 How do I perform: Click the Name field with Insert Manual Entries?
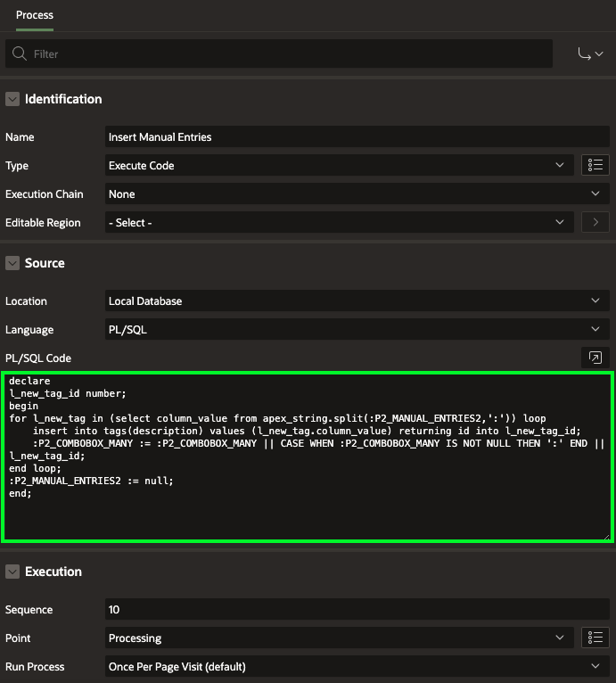point(357,136)
